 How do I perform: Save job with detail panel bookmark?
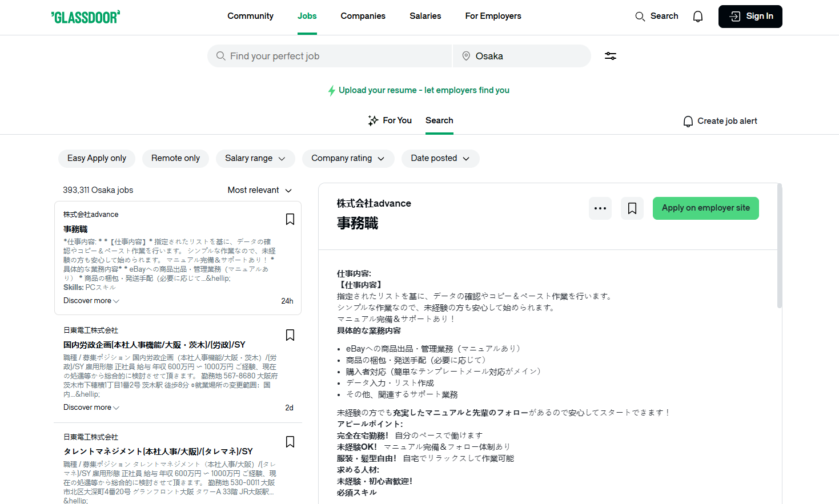[632, 208]
